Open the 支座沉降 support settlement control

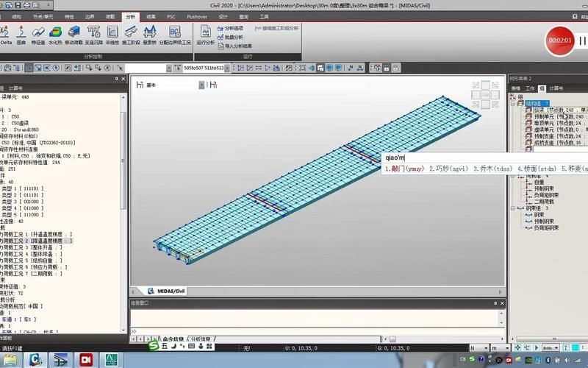(93, 34)
